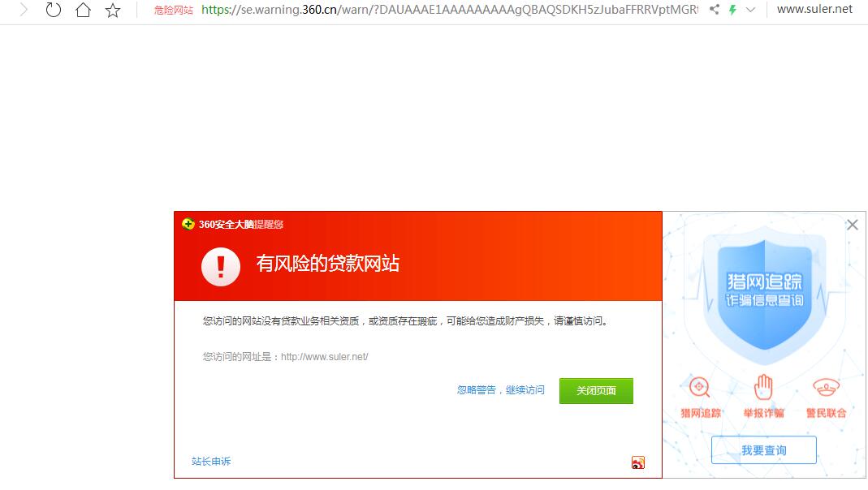Viewport: 868px width, 490px height.
Task: Go to the browser home page icon
Action: [83, 10]
